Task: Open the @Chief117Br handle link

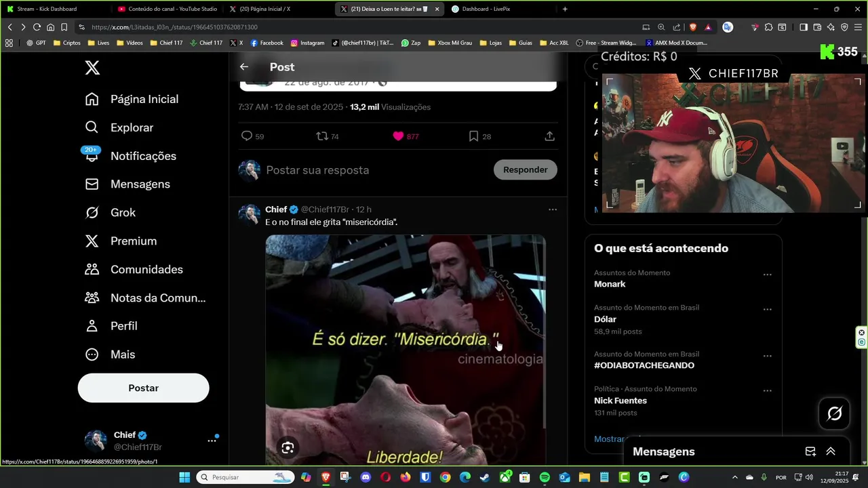Action: click(325, 209)
